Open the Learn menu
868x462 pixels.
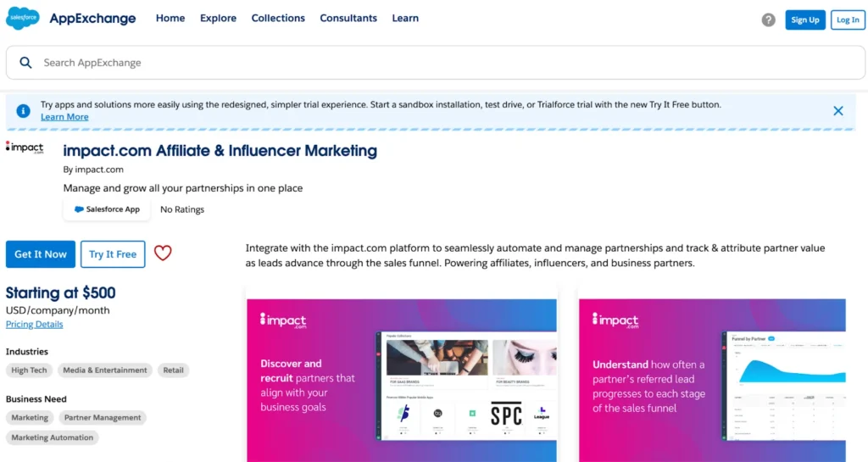tap(405, 19)
